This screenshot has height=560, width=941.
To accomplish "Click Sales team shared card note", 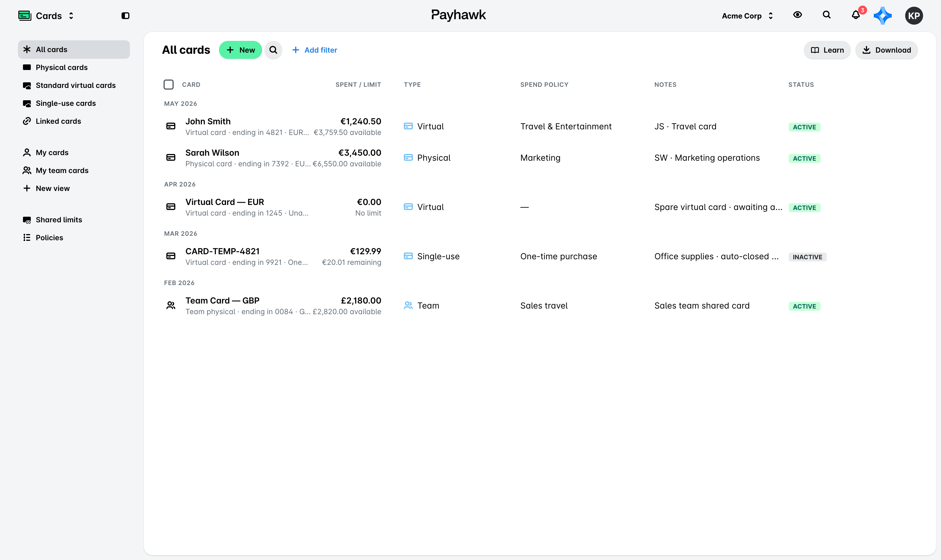I will point(702,306).
